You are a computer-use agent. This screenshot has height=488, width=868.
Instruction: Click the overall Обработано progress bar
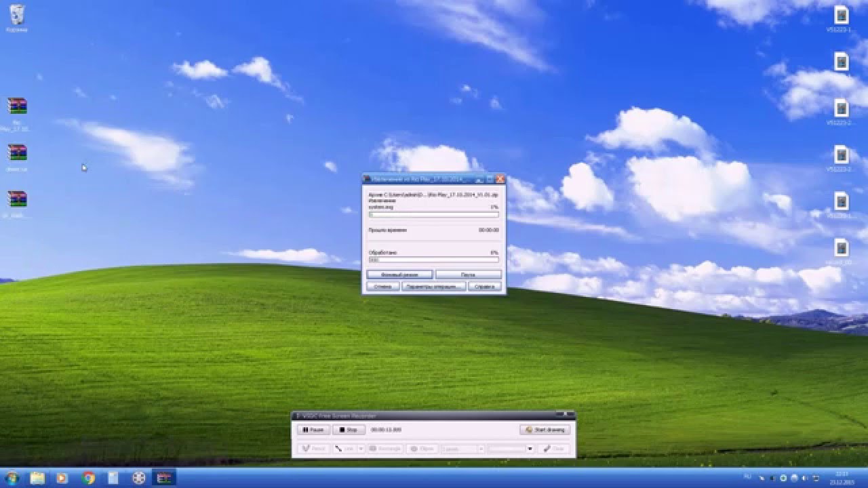tap(433, 259)
